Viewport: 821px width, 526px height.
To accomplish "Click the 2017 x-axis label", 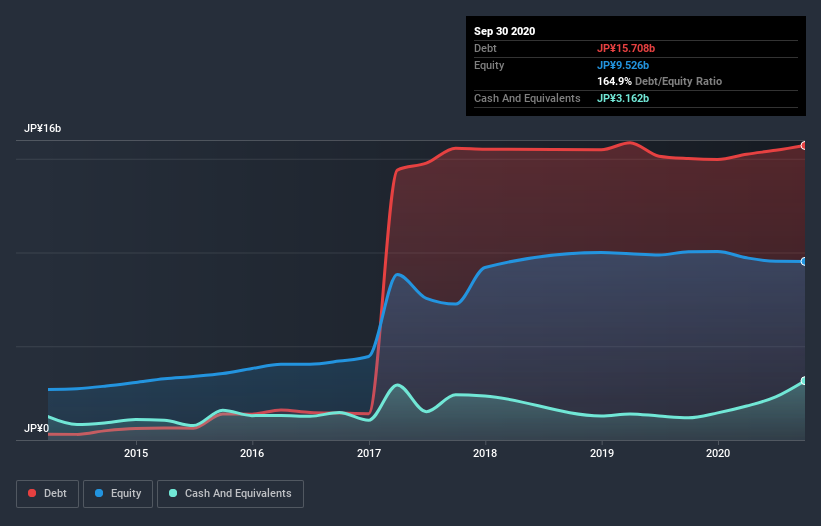I will [369, 453].
